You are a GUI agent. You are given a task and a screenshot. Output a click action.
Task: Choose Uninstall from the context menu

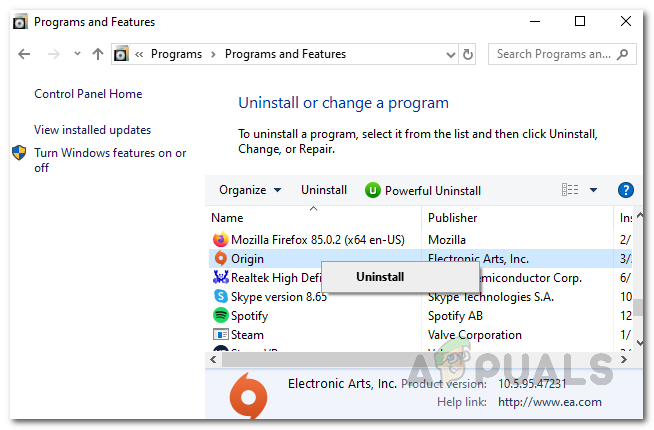(x=380, y=277)
